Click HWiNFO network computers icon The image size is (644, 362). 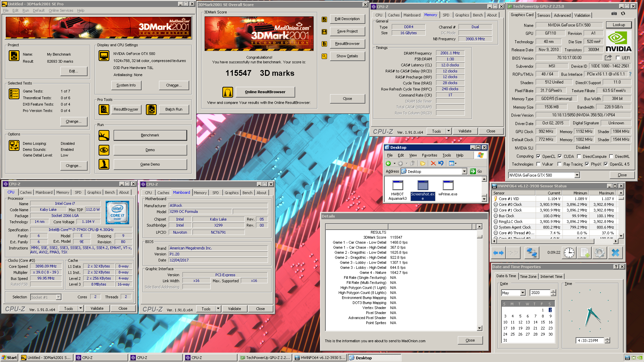click(x=531, y=253)
